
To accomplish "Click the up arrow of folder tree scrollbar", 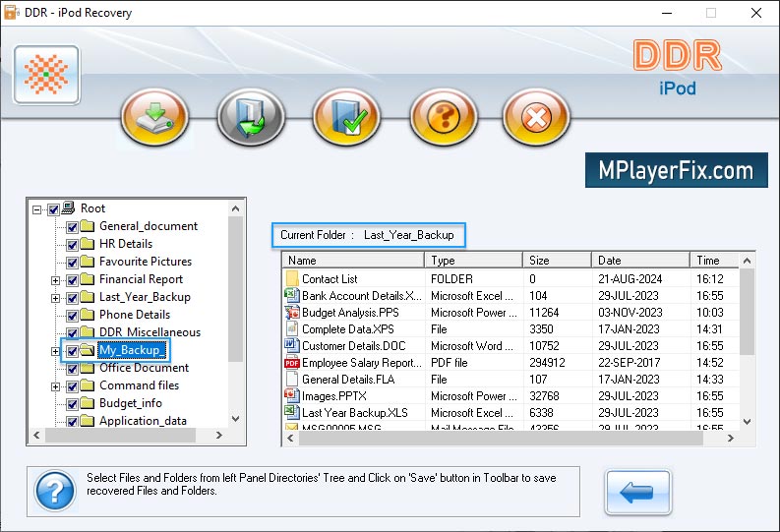I will tap(236, 208).
